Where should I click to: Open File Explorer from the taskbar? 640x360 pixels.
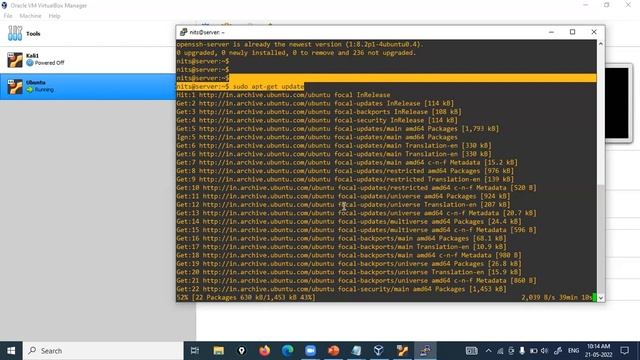(x=219, y=351)
